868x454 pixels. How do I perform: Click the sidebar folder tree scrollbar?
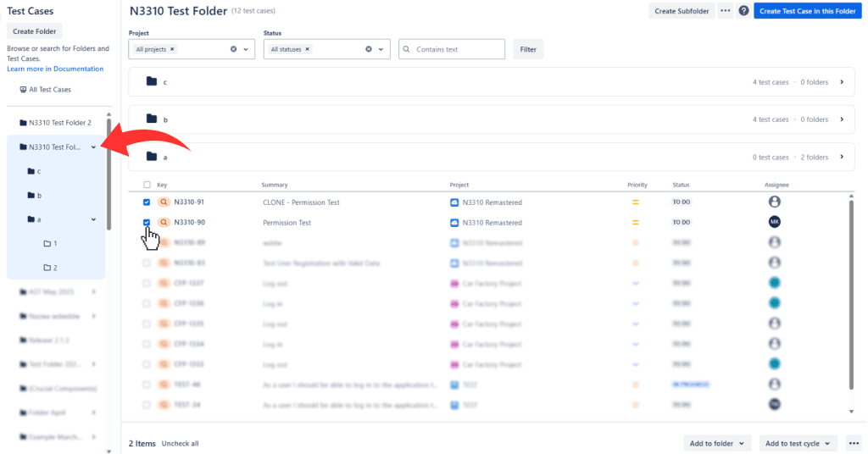pyautogui.click(x=109, y=174)
